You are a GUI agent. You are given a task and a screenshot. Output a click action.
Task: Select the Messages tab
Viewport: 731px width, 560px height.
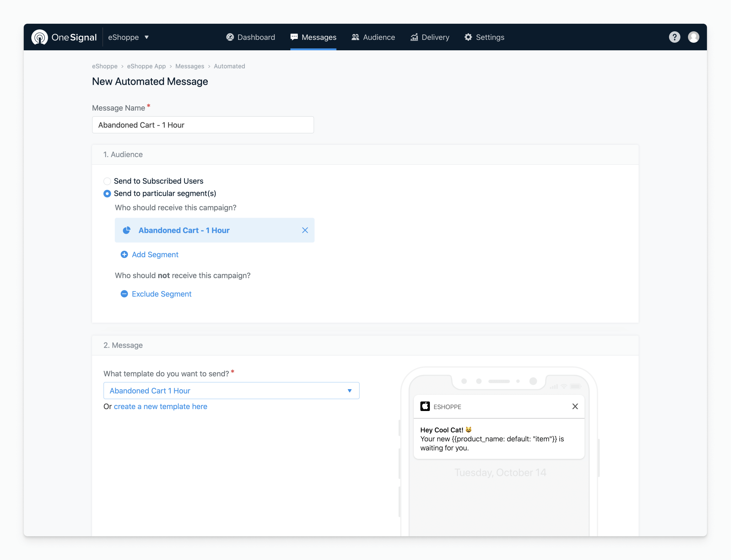(x=313, y=37)
